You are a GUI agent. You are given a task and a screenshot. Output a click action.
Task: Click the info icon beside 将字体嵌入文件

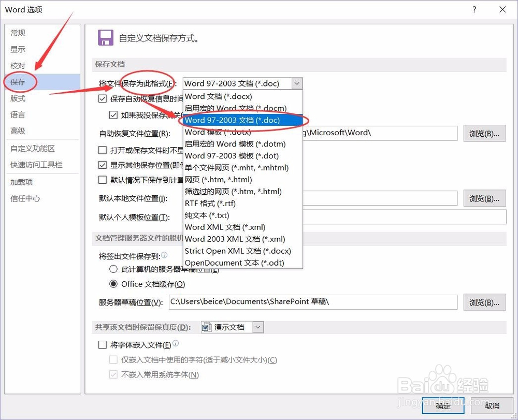176,344
